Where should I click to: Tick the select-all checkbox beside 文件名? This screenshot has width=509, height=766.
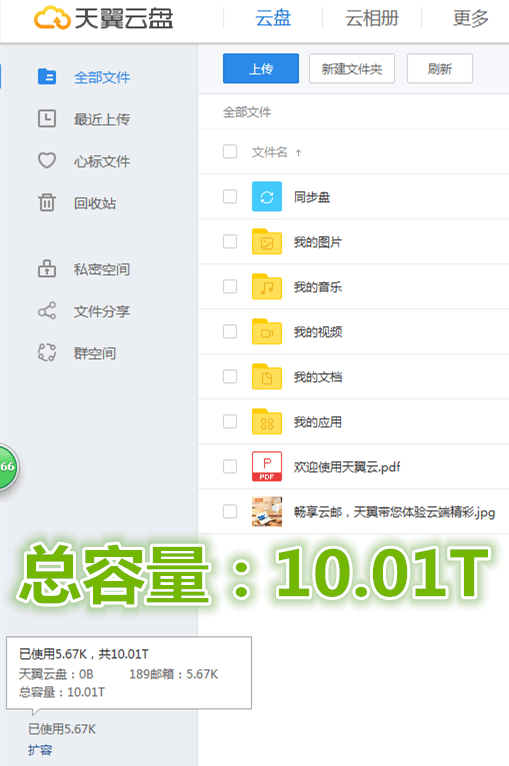(x=230, y=151)
